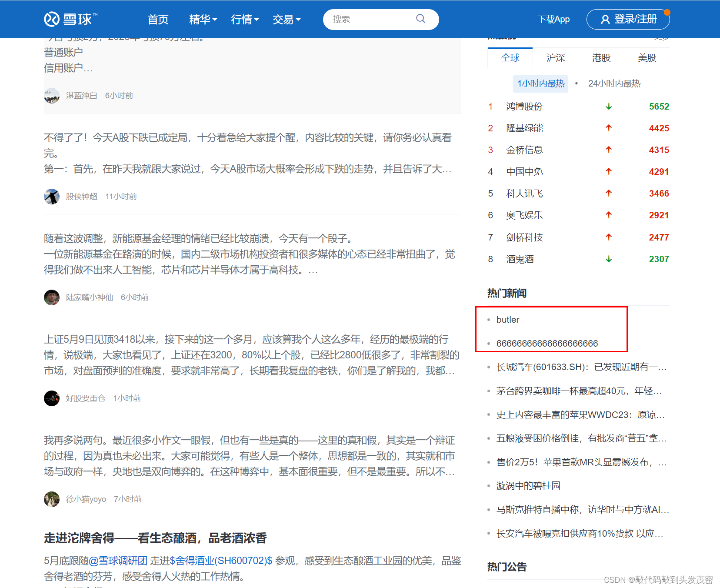Open hot stock 剑桥科技
This screenshot has width=720, height=588.
524,237
